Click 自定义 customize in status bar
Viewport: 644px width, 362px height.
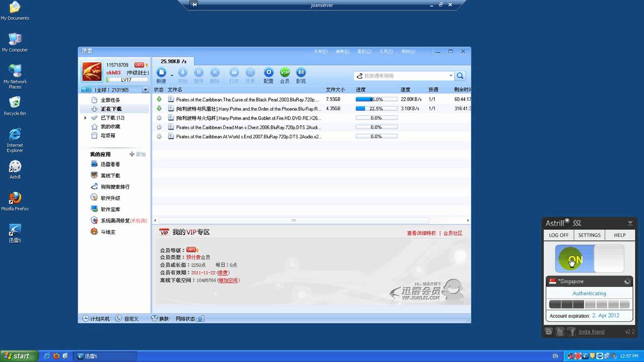127,319
